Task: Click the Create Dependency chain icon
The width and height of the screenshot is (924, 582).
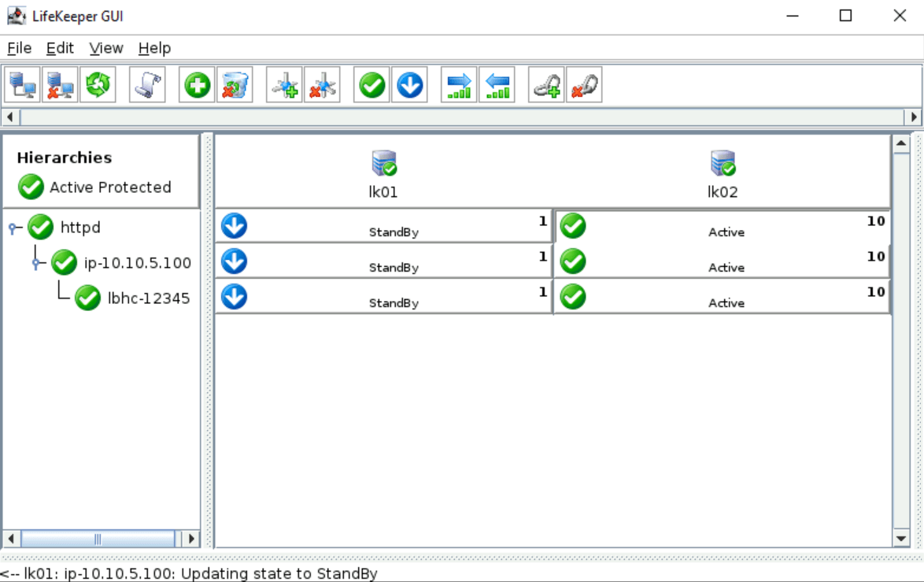Action: click(x=546, y=86)
